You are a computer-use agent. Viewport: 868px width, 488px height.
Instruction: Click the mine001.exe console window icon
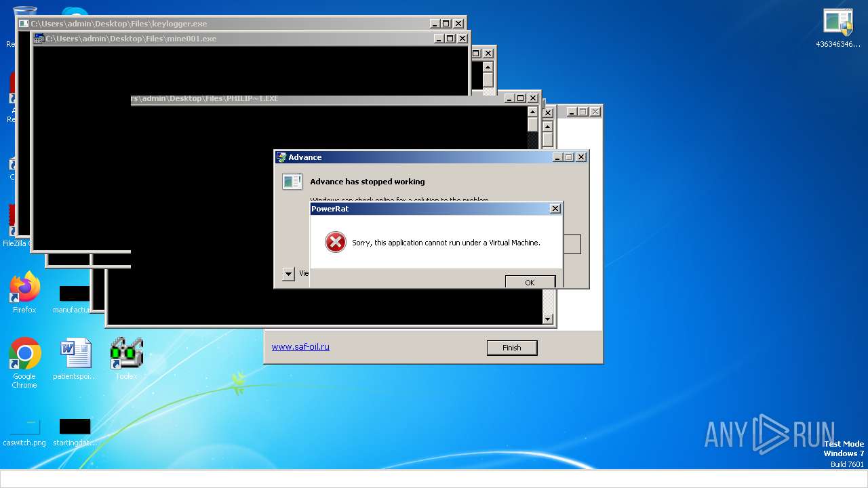click(39, 39)
